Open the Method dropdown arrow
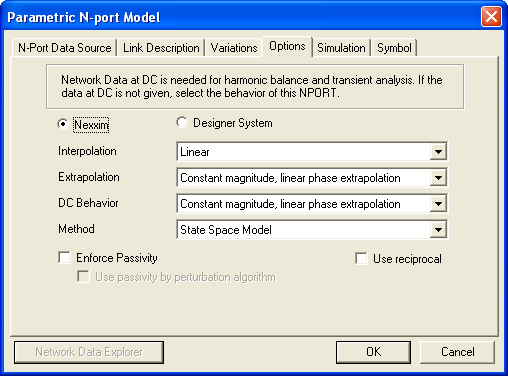Viewport: 508px width, 376px height. pos(438,230)
